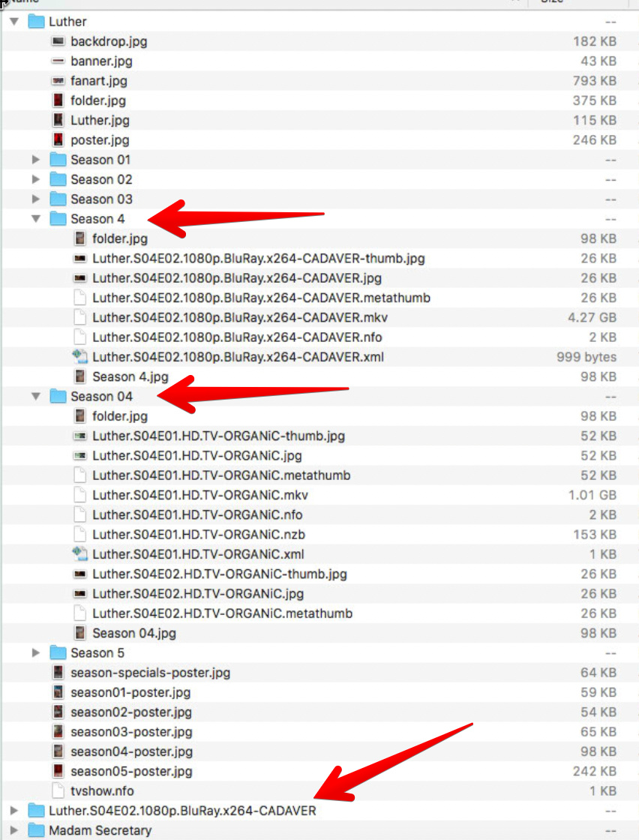Viewport: 639px width, 840px height.
Task: Select file name Luther.S04E02.HD.TV-ORGANiC-thumb.jpg
Action: click(220, 574)
